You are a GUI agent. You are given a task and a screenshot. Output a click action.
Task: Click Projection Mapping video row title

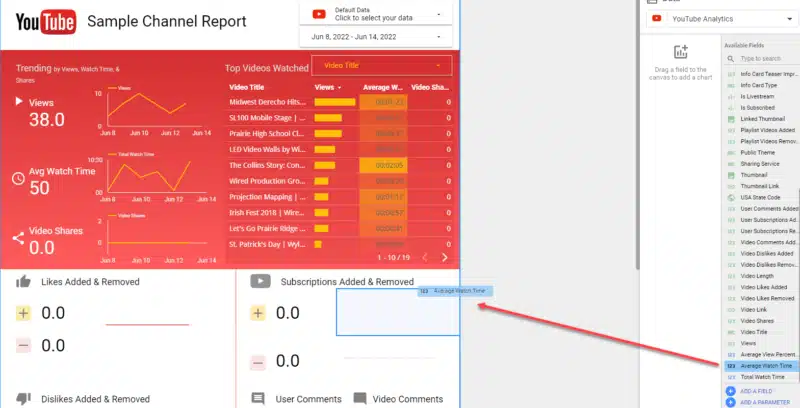point(267,197)
